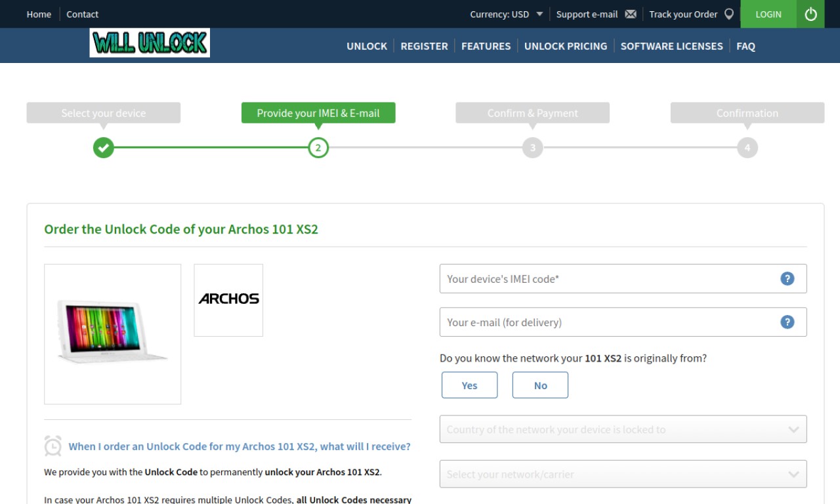Screen dimensions: 840x504
Task: Click the step 3 circle indicator
Action: coord(533,148)
